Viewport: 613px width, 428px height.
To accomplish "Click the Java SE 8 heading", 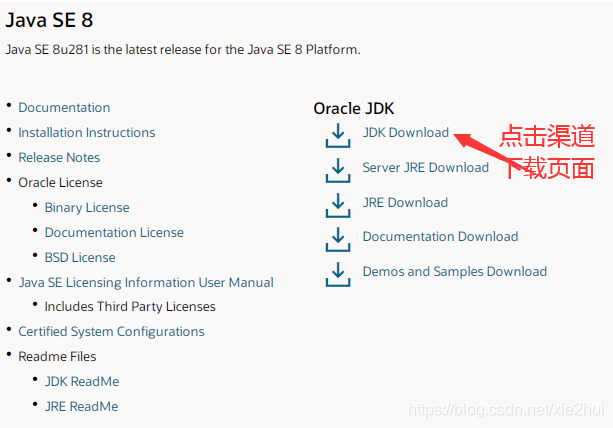I will (49, 20).
